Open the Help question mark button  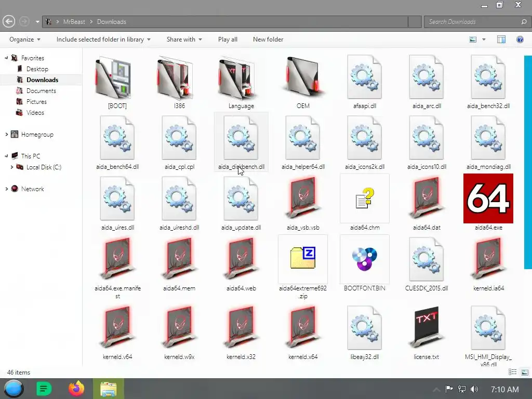coord(520,39)
